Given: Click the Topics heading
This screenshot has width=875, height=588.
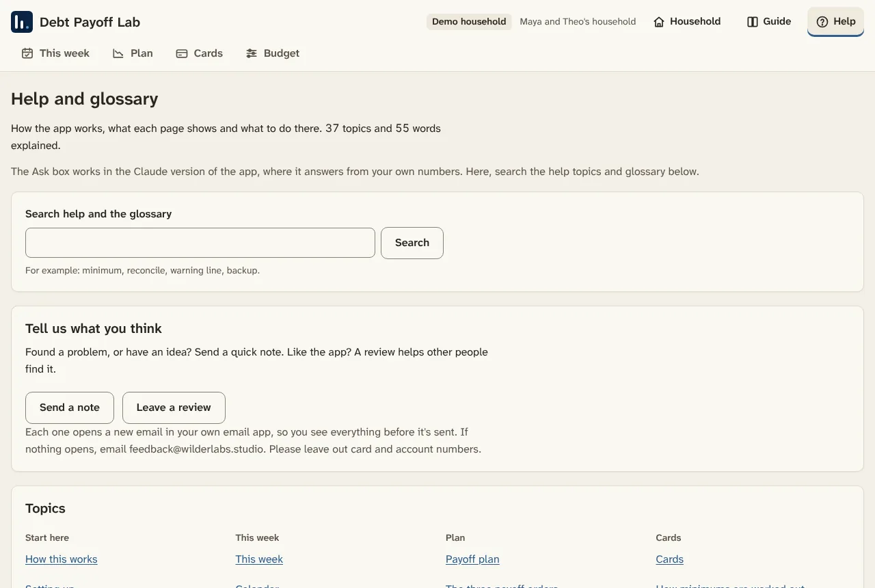Looking at the screenshot, I should [x=45, y=509].
